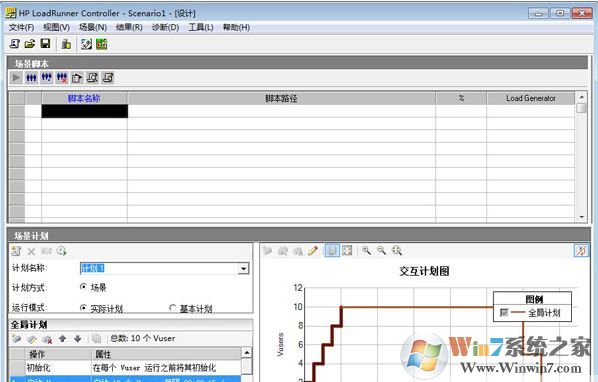Click script grid scrollbar up arrow
The image size is (598, 382).
tap(582, 97)
